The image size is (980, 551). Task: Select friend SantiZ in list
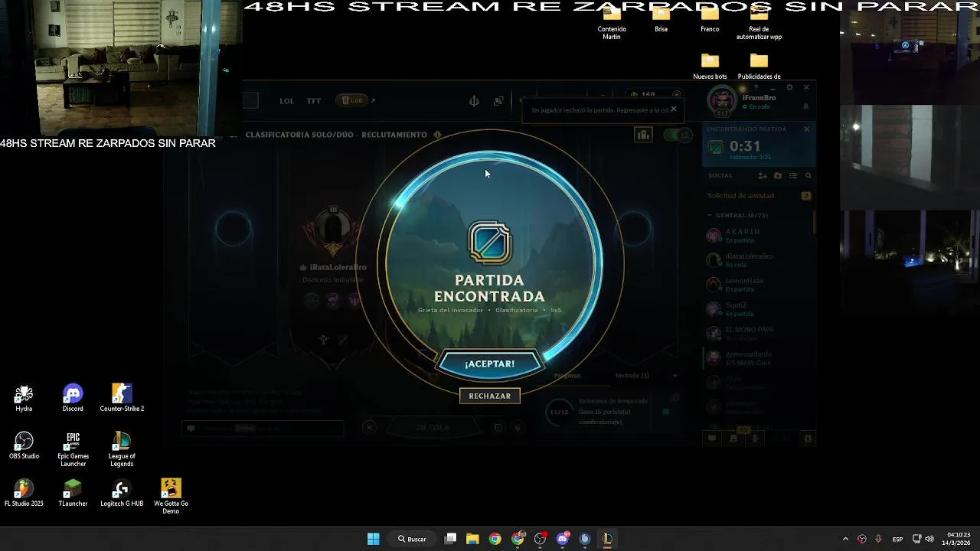pyautogui.click(x=758, y=309)
